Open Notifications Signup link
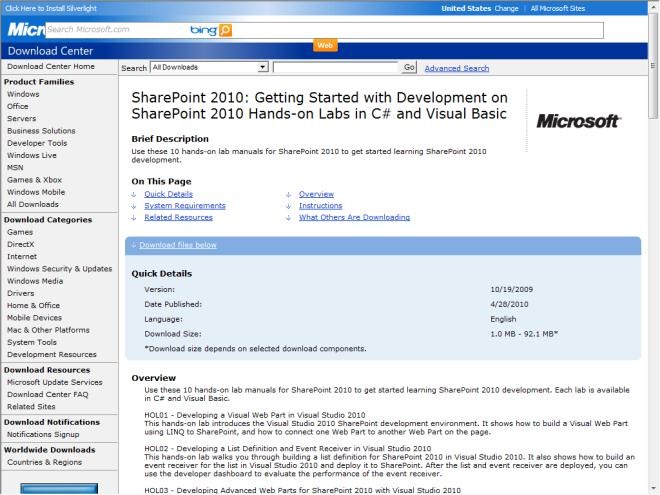Image resolution: width=660 pixels, height=495 pixels. 43,434
